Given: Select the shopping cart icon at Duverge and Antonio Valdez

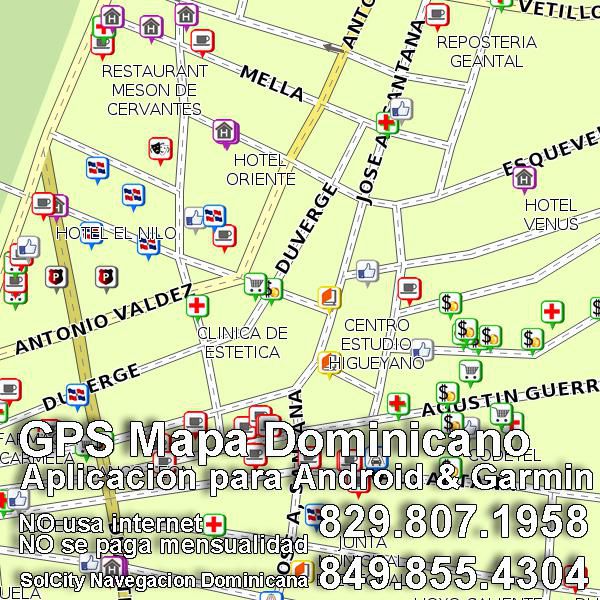Looking at the screenshot, I should (x=255, y=284).
